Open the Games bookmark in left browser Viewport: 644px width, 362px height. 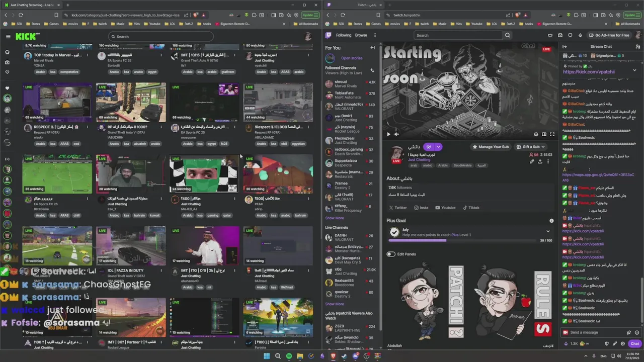point(51,24)
